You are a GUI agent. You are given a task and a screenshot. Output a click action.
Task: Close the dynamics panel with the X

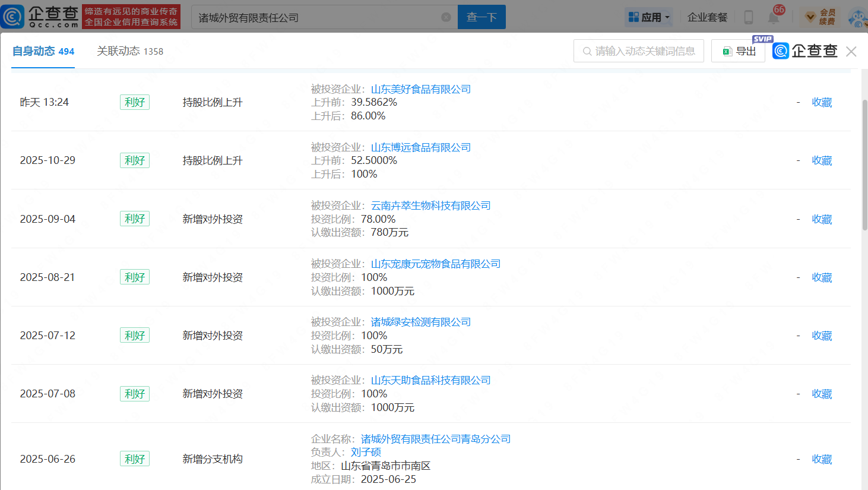pos(851,52)
